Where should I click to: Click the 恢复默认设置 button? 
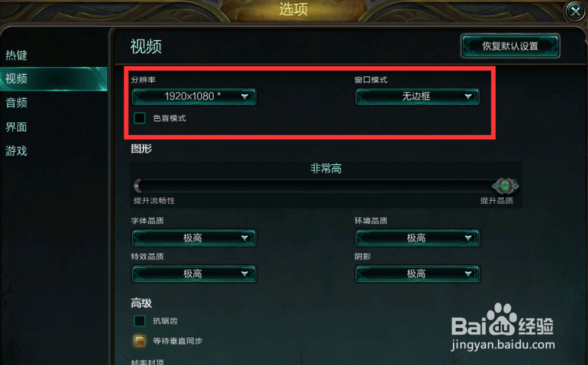(x=511, y=46)
